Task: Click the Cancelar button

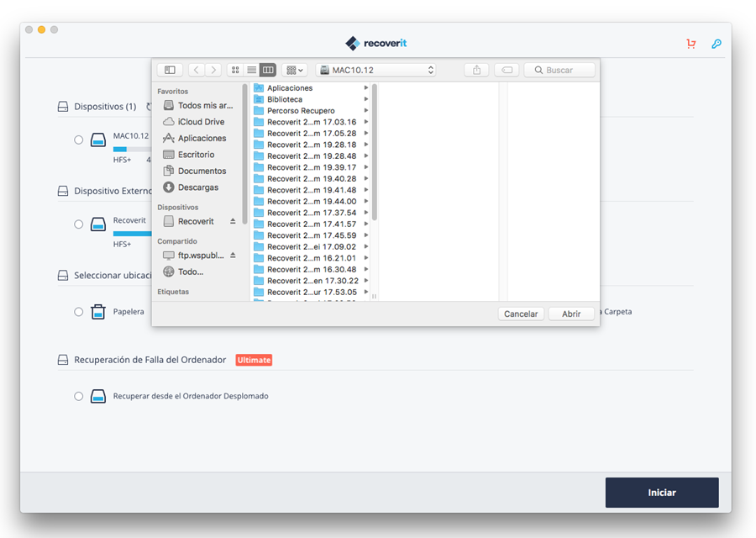Action: [x=521, y=314]
